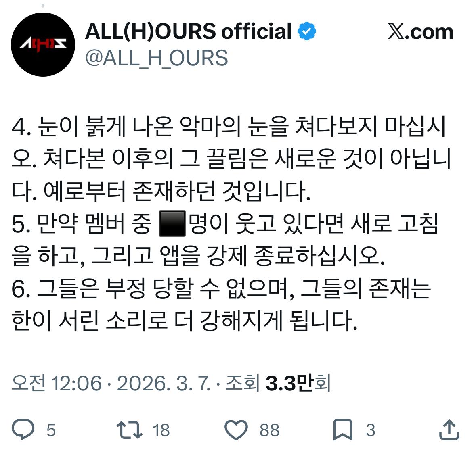
Task: Click the post timestamp 오전 12:06
Action: click(x=57, y=383)
